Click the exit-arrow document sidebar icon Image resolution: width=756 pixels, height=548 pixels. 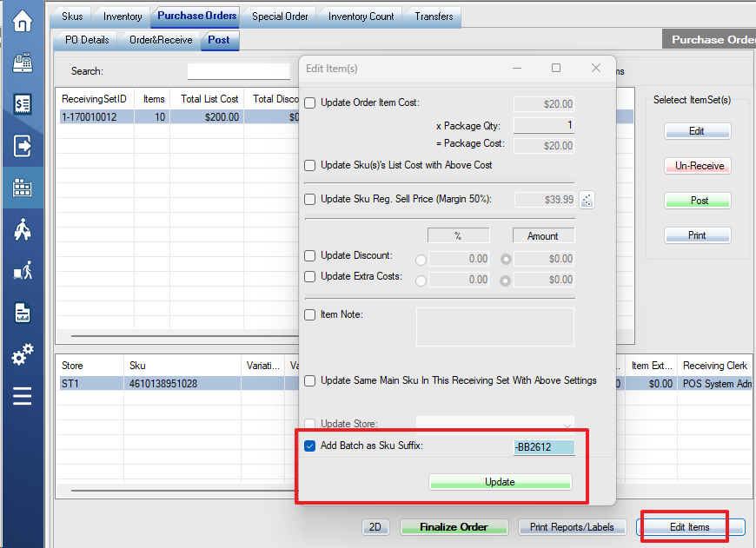(23, 146)
